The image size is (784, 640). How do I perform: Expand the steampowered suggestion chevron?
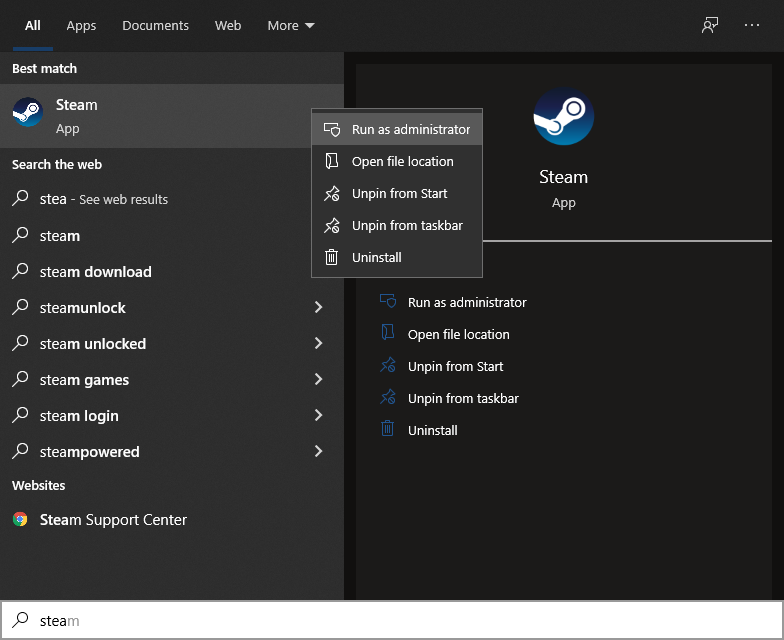point(319,452)
